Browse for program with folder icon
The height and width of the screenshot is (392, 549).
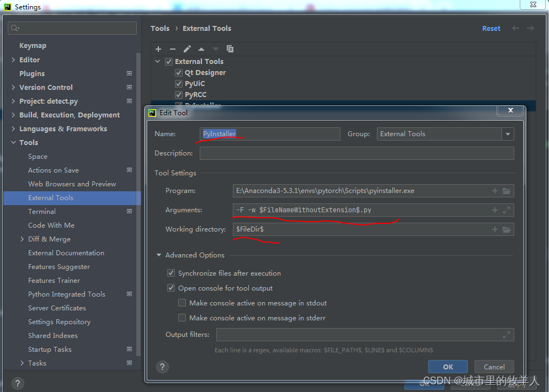point(507,191)
